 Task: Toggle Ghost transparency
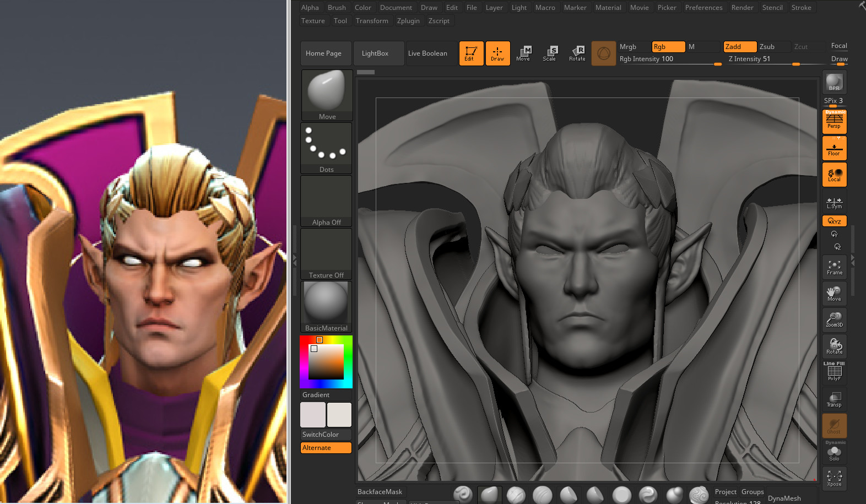[x=834, y=426]
